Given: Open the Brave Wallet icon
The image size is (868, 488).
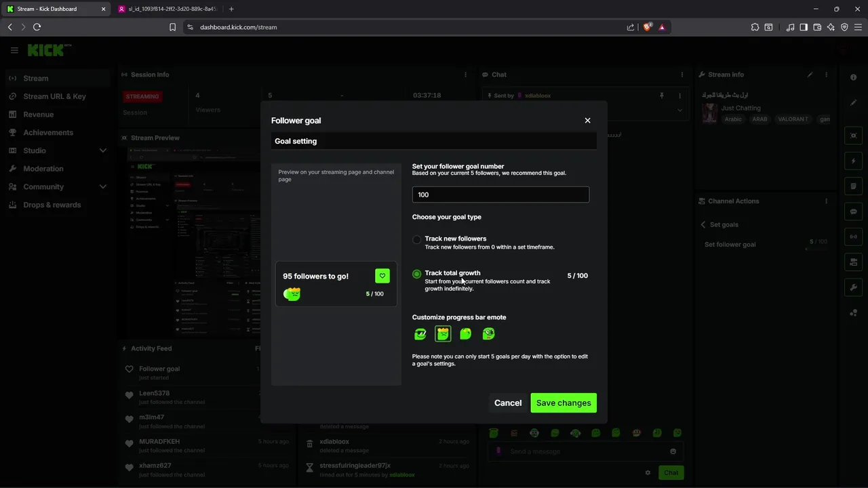Looking at the screenshot, I should pos(817,27).
